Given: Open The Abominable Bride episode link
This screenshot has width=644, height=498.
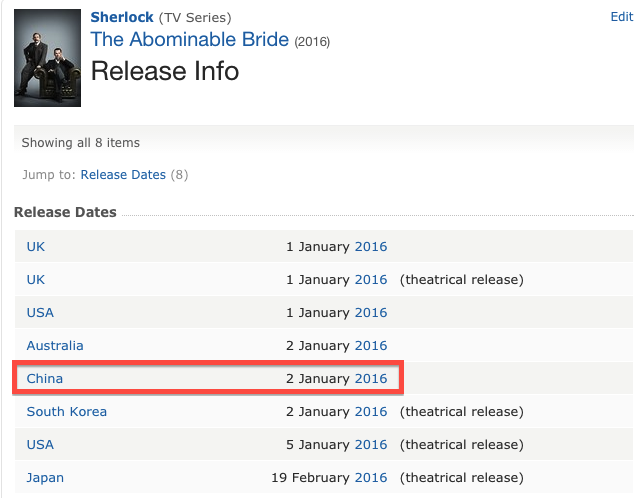Looking at the screenshot, I should click(x=190, y=40).
